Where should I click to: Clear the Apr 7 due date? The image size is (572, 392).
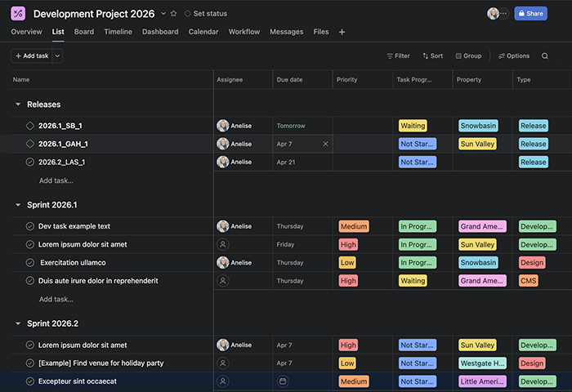[x=325, y=144]
